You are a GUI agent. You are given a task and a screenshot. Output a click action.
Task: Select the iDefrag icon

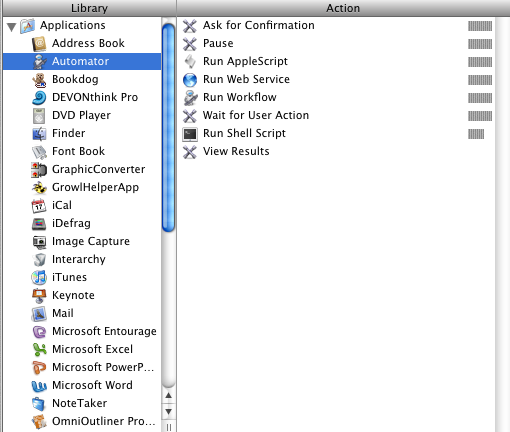click(39, 224)
